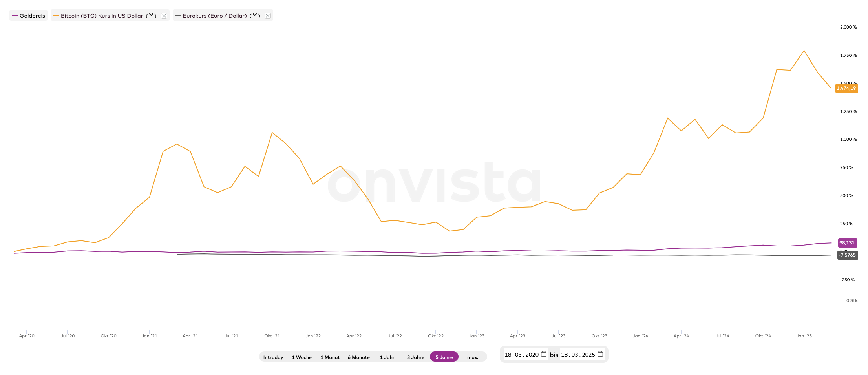Select the max. time range
Image resolution: width=868 pixels, height=375 pixels.
(473, 357)
